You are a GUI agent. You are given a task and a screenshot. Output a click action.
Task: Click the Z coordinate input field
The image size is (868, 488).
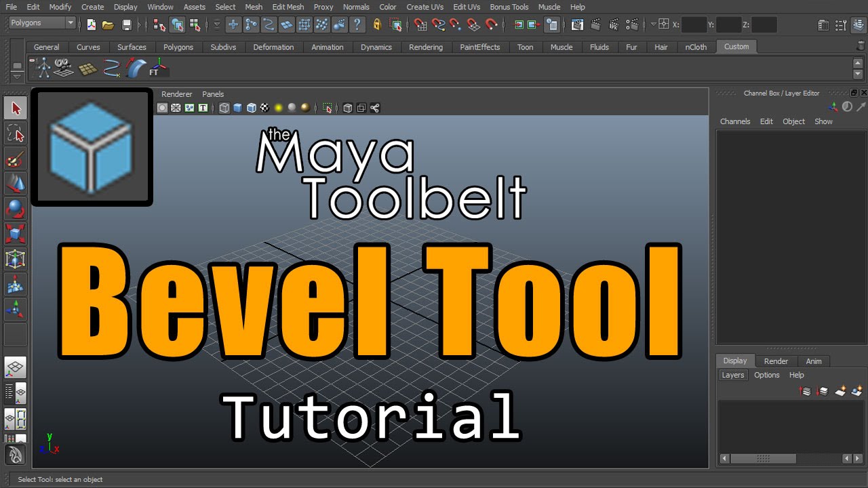[x=764, y=25]
